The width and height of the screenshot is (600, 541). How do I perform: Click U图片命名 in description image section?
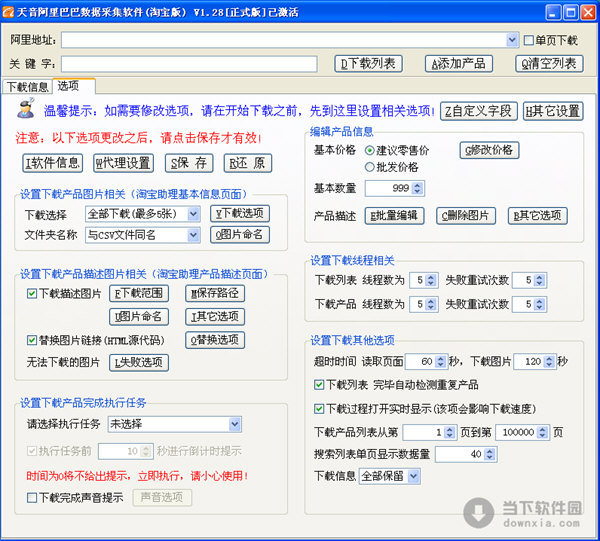[x=139, y=317]
